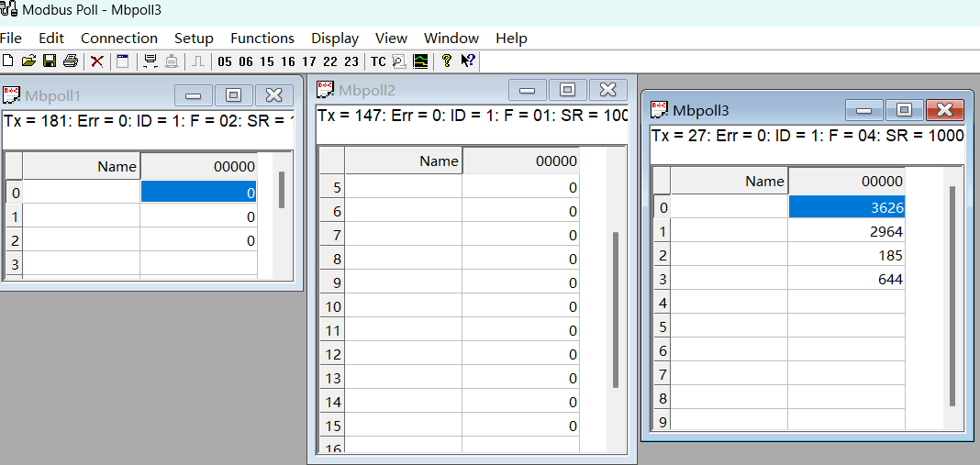Open the window definition toolbar icon

123,61
